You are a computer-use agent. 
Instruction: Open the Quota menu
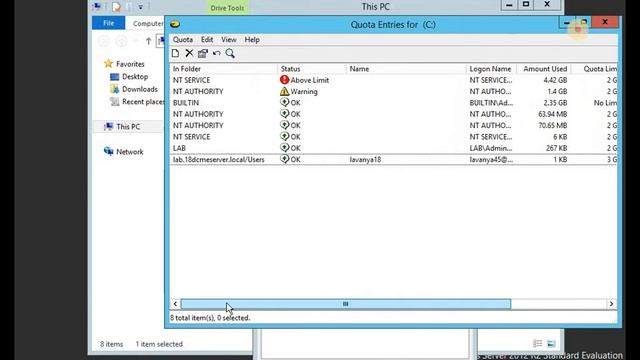(x=183, y=40)
